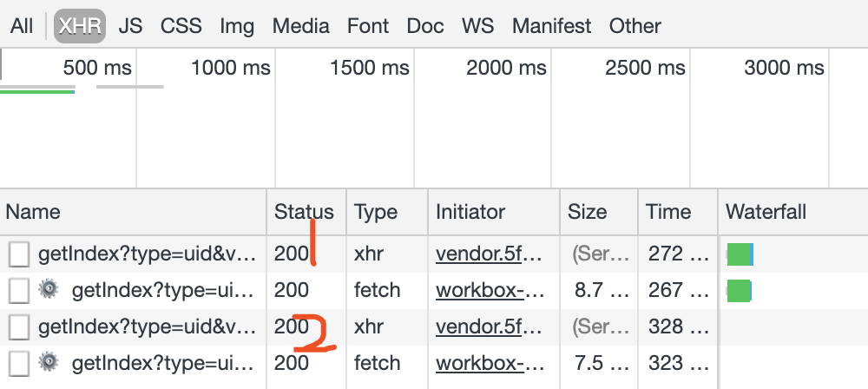
Task: Select the All filter
Action: coord(22,26)
